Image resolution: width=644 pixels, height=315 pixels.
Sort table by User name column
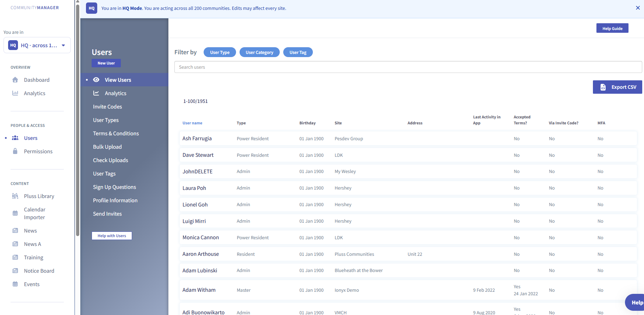point(192,123)
